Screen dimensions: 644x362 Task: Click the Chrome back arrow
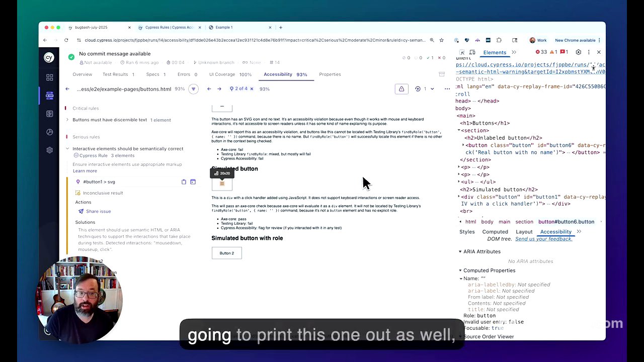45,40
